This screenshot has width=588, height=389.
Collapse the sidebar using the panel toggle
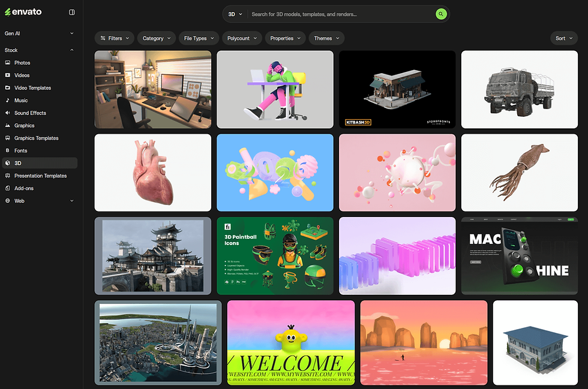[x=71, y=11]
